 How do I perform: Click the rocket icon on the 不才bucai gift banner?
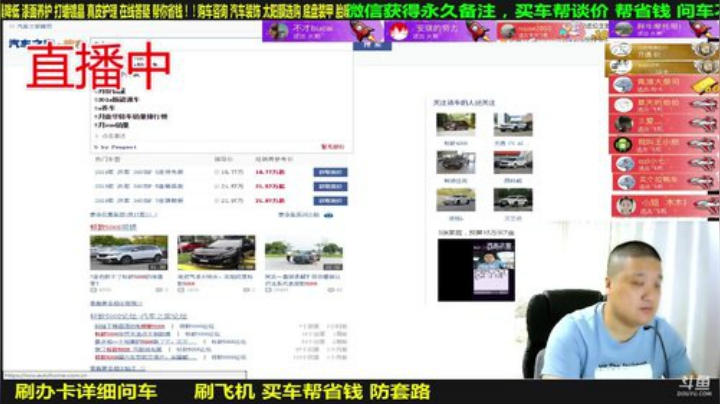point(363,31)
